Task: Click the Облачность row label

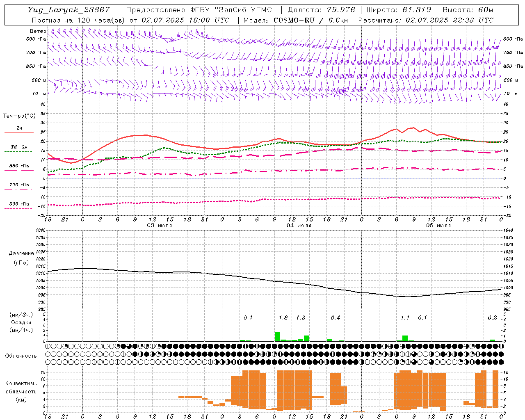Action: [x=21, y=356]
